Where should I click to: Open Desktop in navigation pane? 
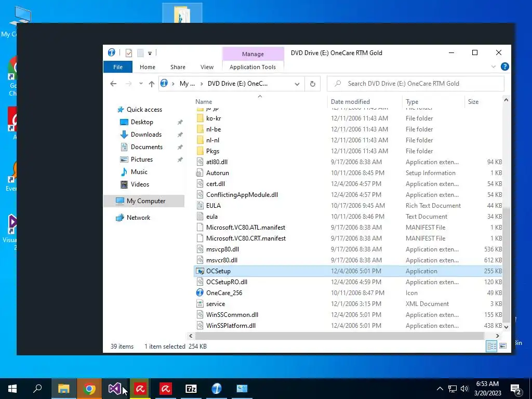coord(142,122)
